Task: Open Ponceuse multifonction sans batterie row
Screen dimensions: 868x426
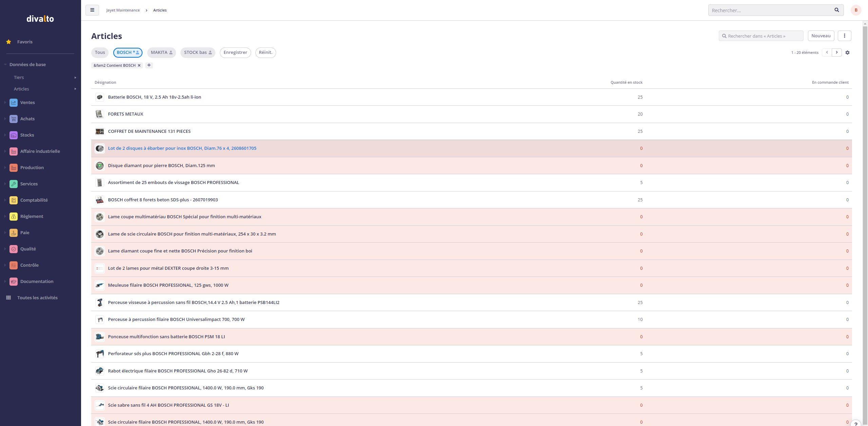Action: tap(471, 337)
